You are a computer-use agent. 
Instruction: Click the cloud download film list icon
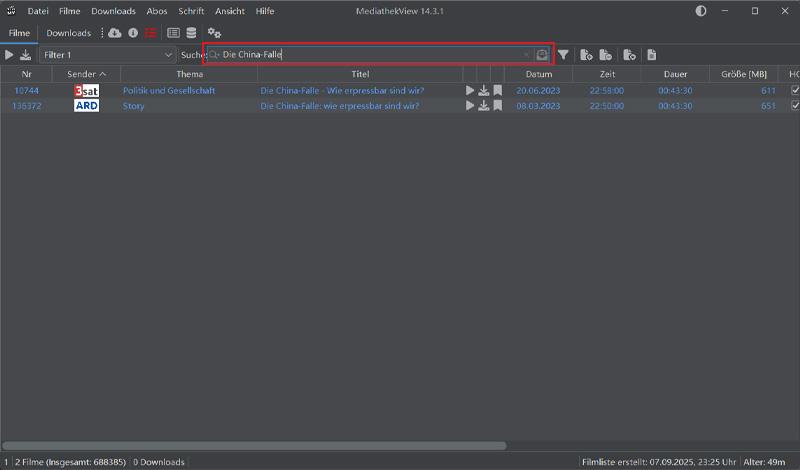click(115, 33)
